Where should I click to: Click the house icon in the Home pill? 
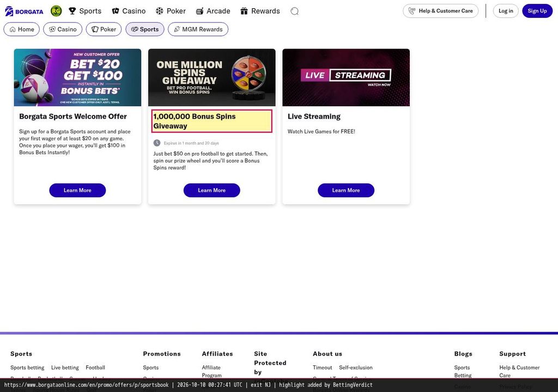(13, 29)
